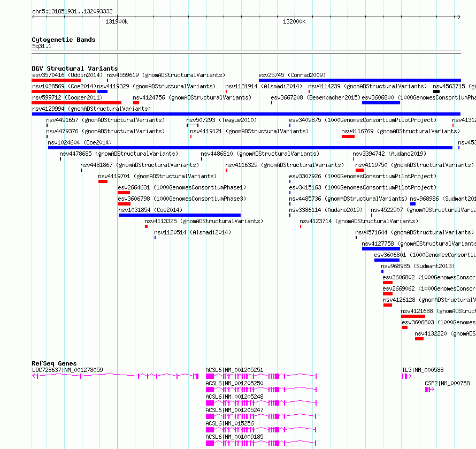The width and height of the screenshot is (476, 449).
Task: Click the esv3570416 (Uddin2014) variant label
Action: pos(67,75)
